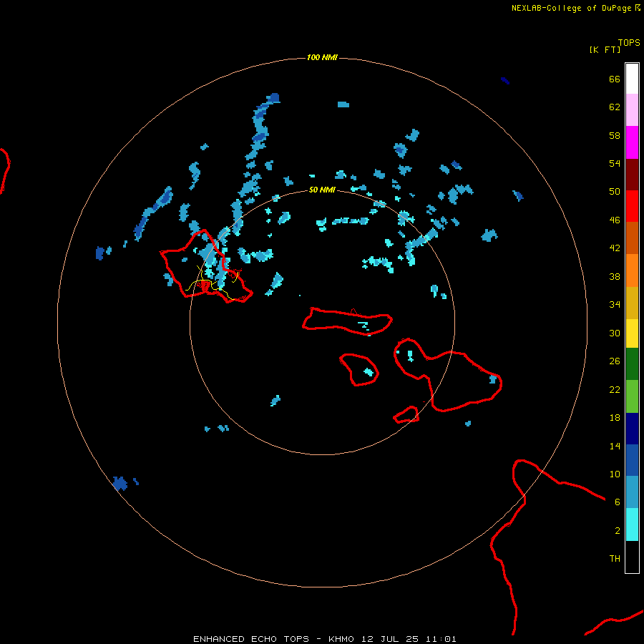Screen dimensions: 644x644
Task: Click the 34 legend value label
Action: [615, 305]
